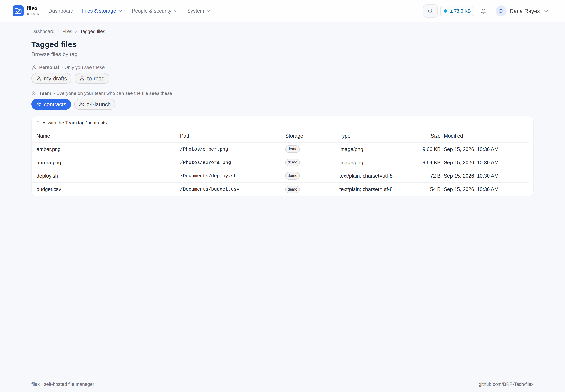Click demo storage badge in ember.png row

292,149
